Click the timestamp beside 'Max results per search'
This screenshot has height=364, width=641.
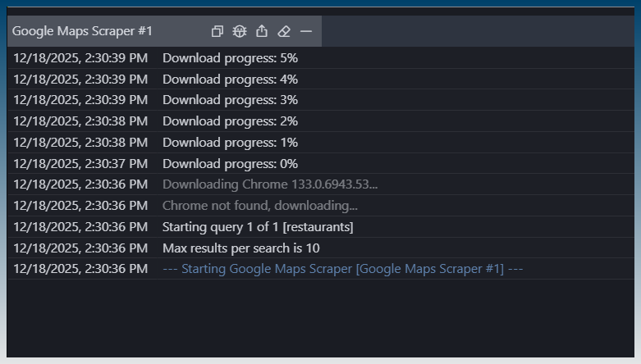pos(80,248)
